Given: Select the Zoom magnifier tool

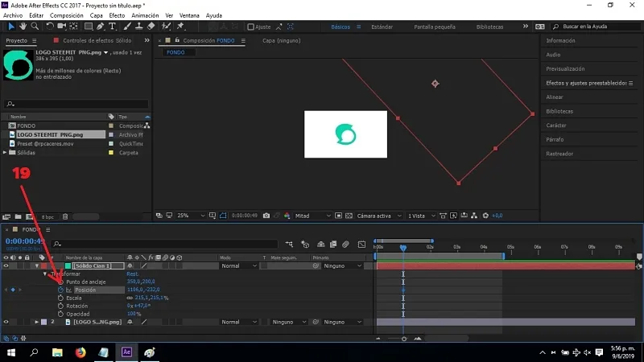Looking at the screenshot, I should 36,27.
